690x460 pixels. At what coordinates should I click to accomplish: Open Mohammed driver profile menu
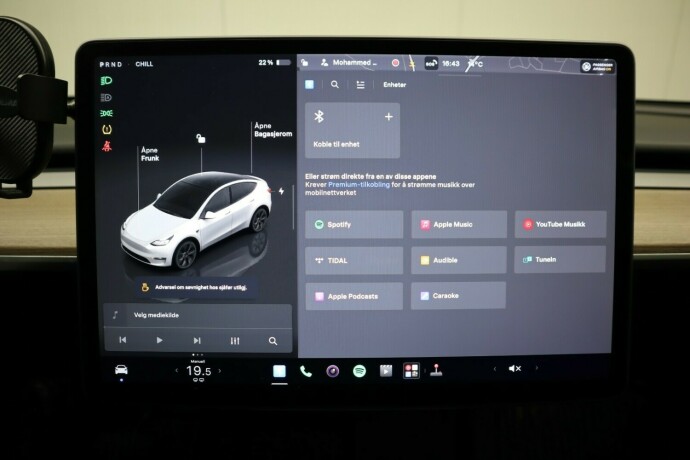[349, 63]
